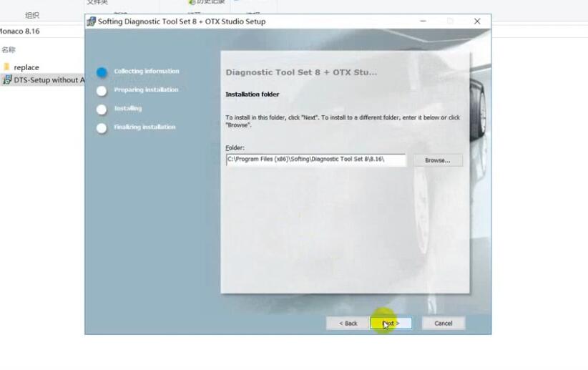The image size is (588, 370).
Task: Click the Preparing installation step label
Action: [x=146, y=89]
